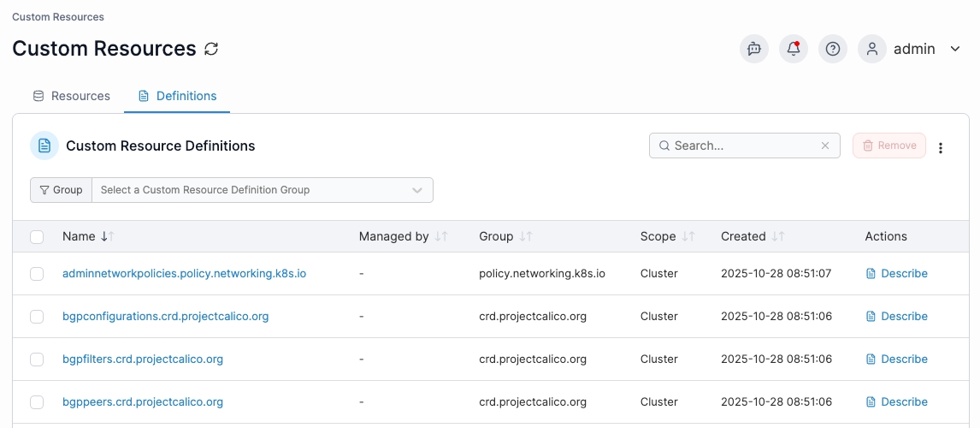Select the bgpfilters.crd.projectcalico.org row checkbox
Viewport: 980px width, 428px height.
pos(37,360)
